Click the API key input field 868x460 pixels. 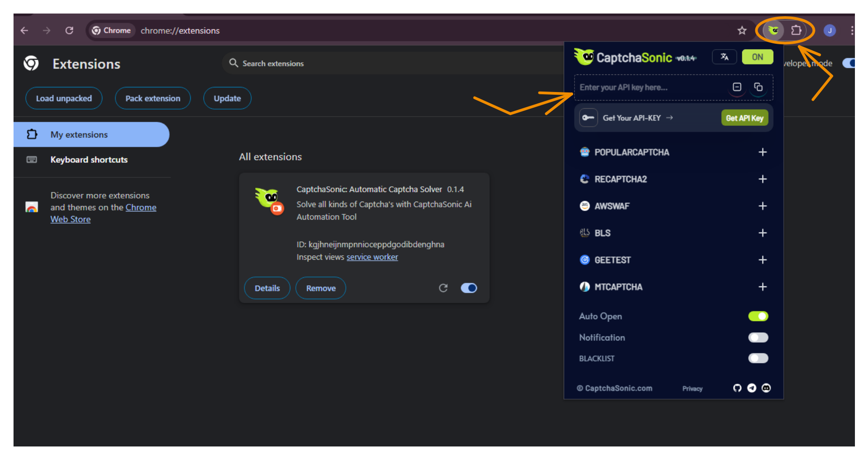point(649,87)
